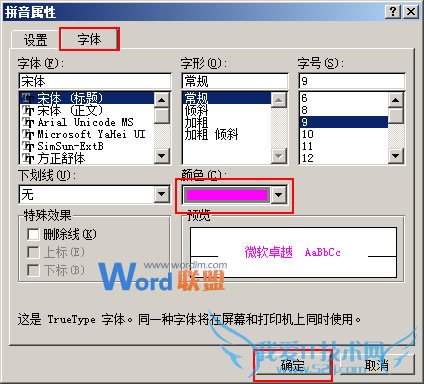Select 宋体 (标题) in font list
The width and height of the screenshot is (424, 384).
pos(87,98)
